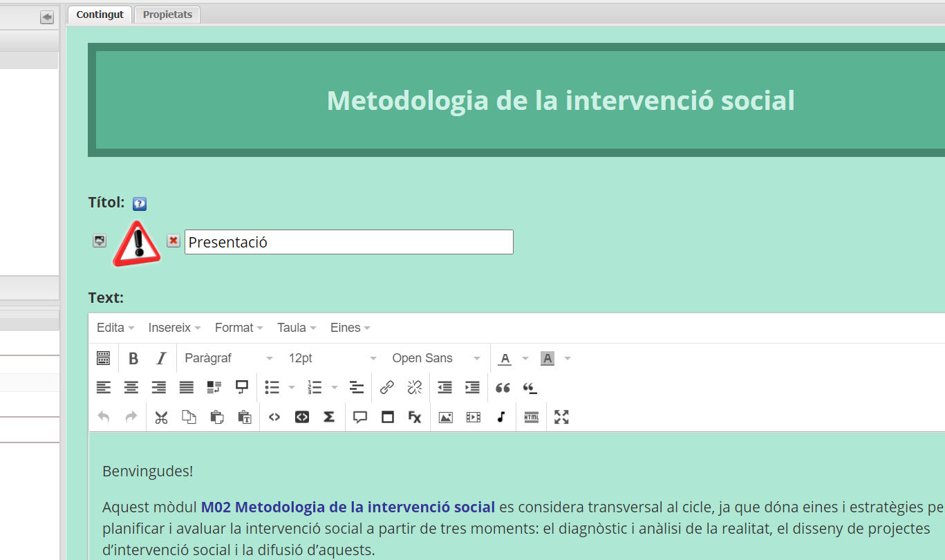
Task: Insert a modal window
Action: click(x=388, y=417)
